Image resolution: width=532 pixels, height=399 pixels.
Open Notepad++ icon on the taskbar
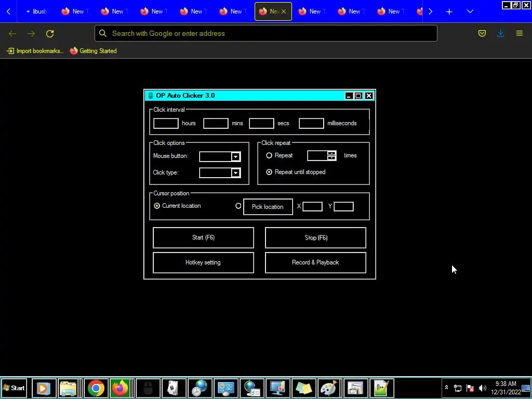pos(382,388)
